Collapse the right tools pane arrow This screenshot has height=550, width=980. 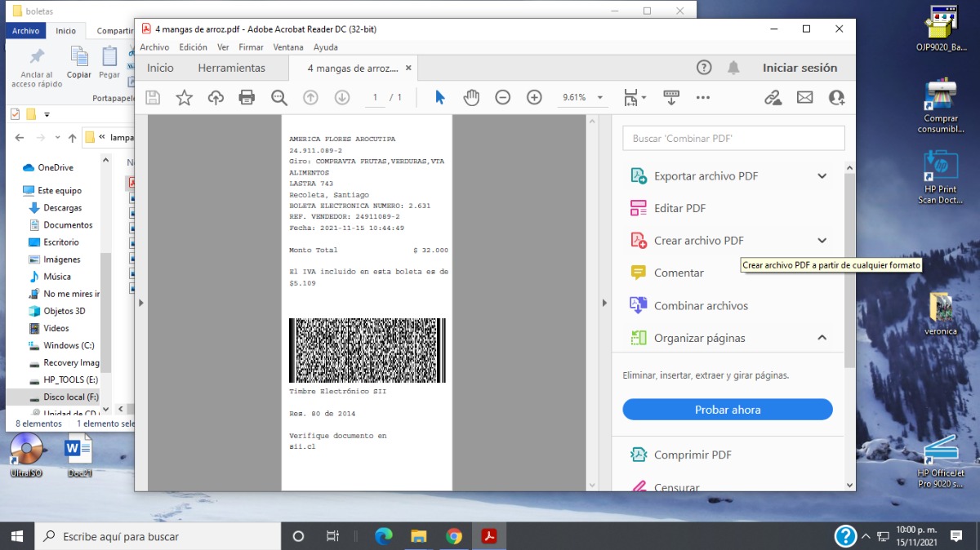604,303
